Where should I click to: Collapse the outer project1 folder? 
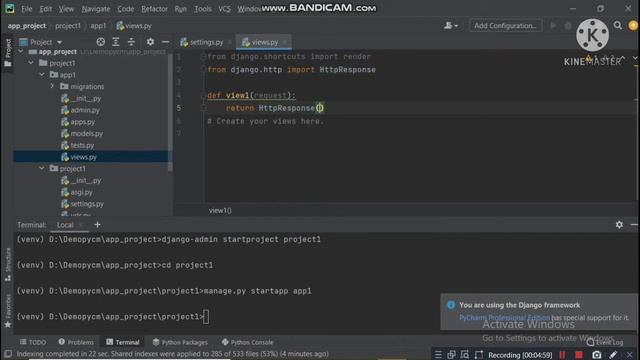tap(31, 63)
